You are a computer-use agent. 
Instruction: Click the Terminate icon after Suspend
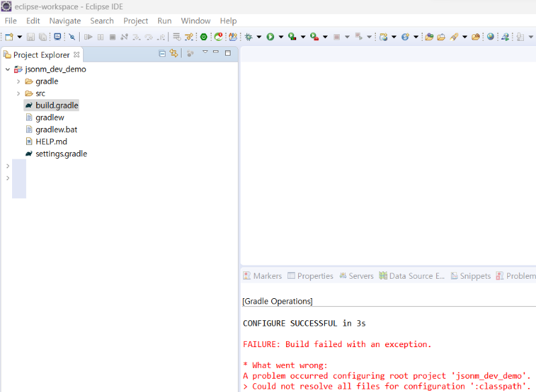[113, 37]
